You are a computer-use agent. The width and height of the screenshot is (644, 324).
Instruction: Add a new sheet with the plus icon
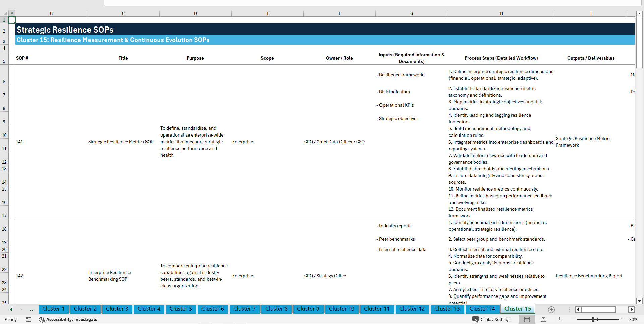(551, 309)
